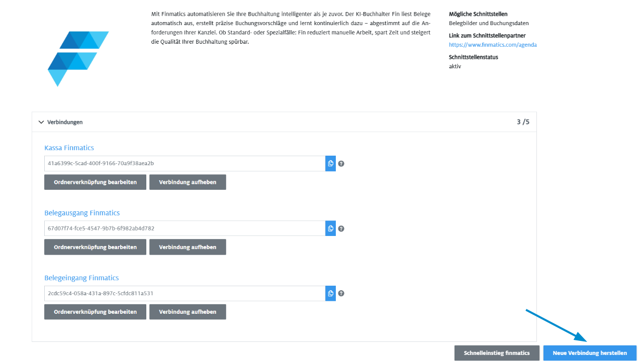Remove the Belegausgang Finmatics connection
644x363 pixels.
pyautogui.click(x=188, y=247)
